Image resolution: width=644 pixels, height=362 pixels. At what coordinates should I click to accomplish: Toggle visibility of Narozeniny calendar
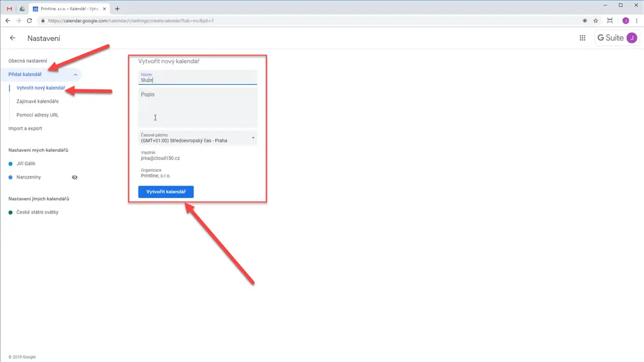(x=75, y=177)
